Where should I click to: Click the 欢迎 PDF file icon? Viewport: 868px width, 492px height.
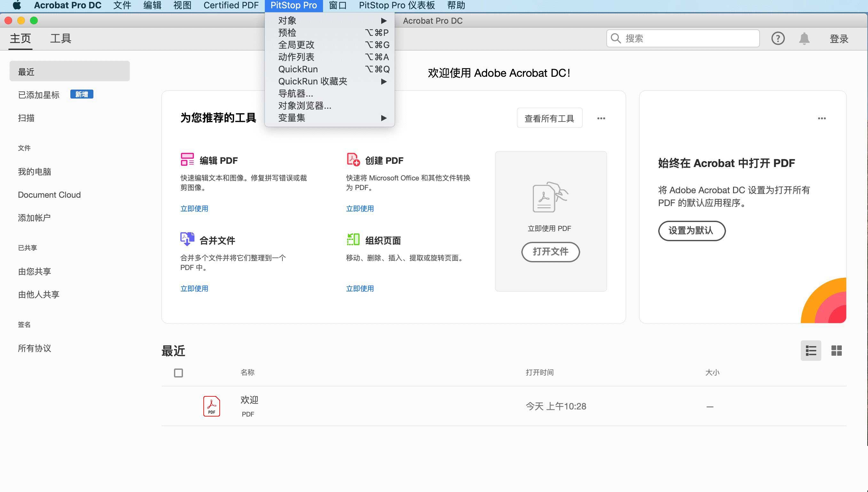tap(211, 406)
